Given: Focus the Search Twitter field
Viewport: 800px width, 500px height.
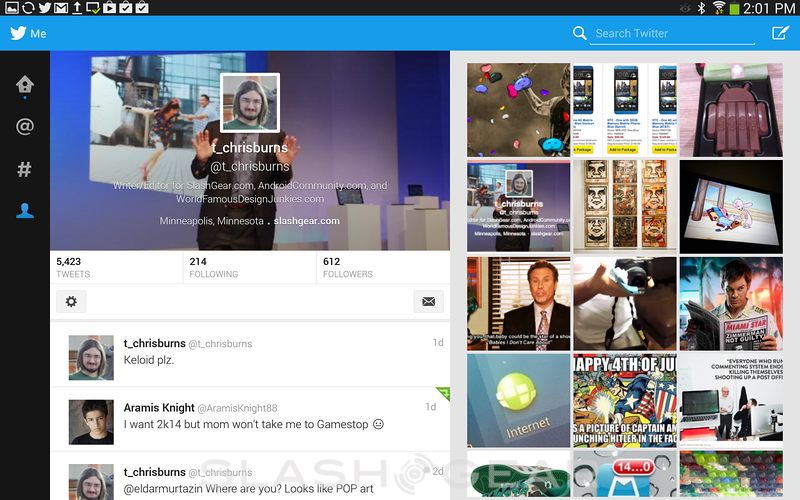Looking at the screenshot, I should pos(670,34).
